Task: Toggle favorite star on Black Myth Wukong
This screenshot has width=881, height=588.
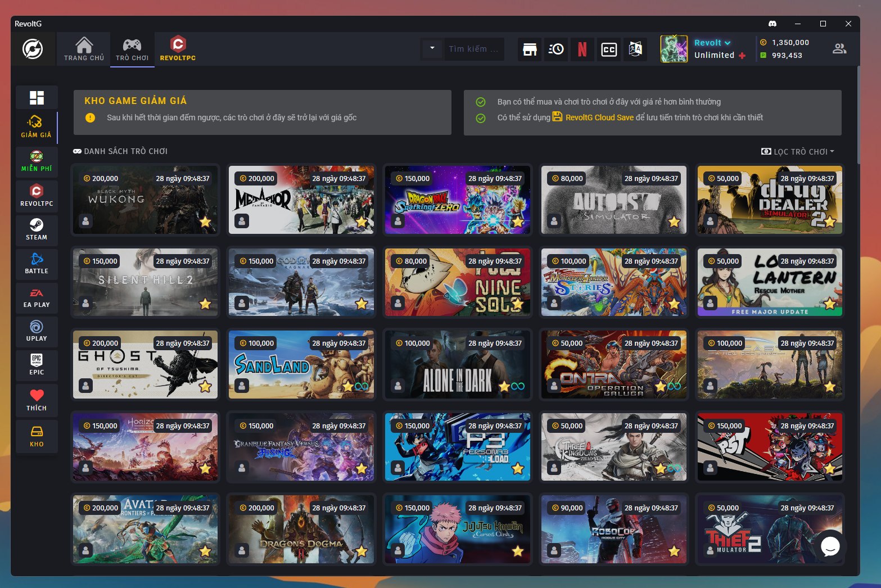Action: tap(205, 221)
